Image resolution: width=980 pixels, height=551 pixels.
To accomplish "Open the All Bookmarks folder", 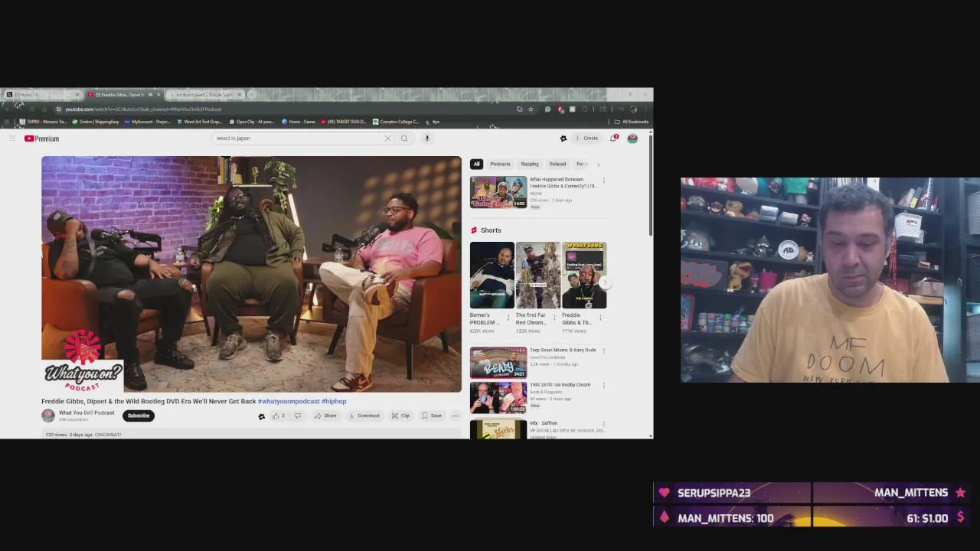I will [x=632, y=122].
